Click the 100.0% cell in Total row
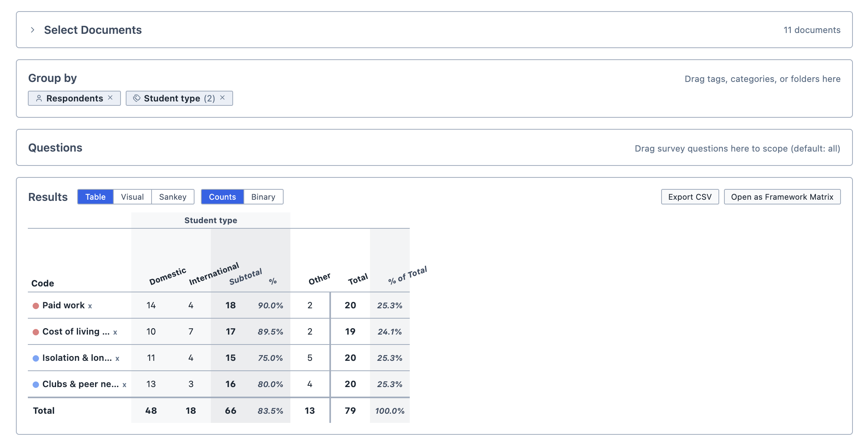Viewport: 868px width, 436px height. [x=390, y=411]
